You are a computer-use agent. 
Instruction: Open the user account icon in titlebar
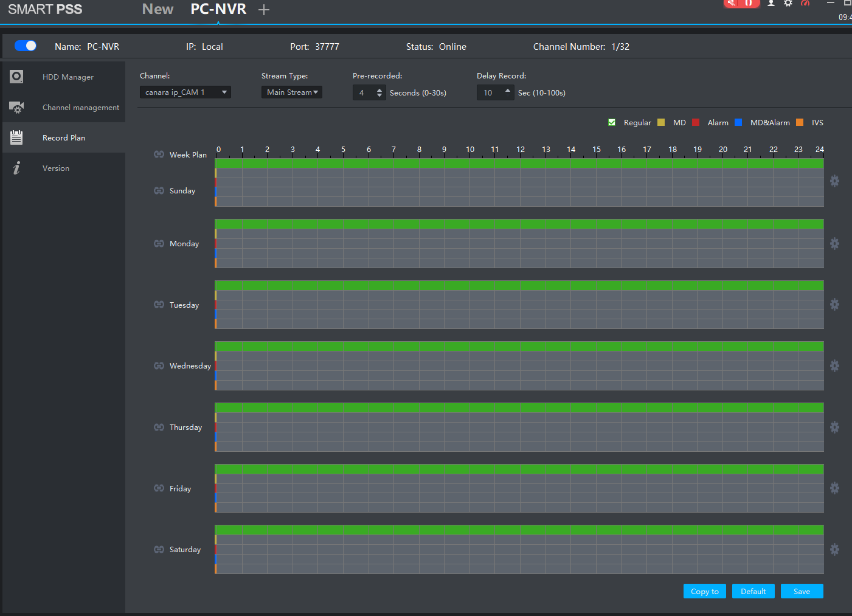771,4
